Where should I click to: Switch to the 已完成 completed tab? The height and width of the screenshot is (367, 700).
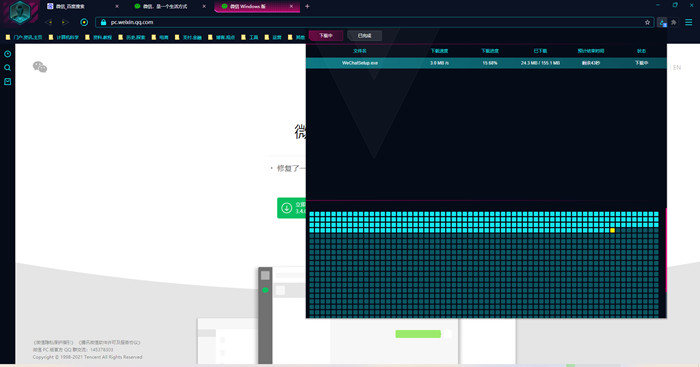(x=364, y=36)
